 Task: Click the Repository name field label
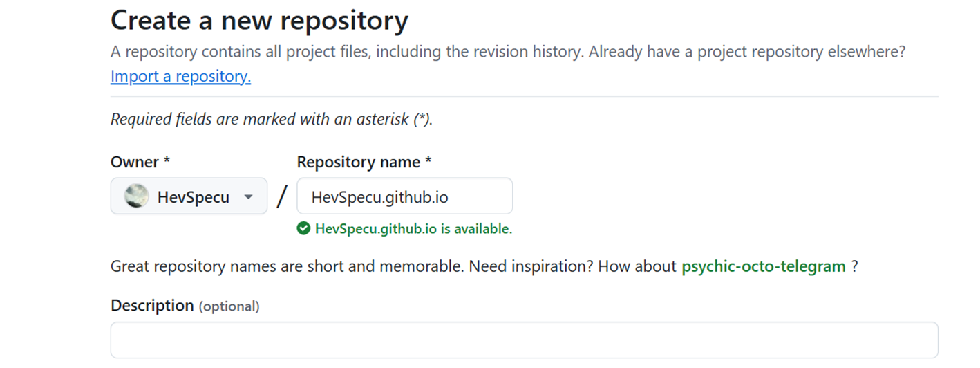coord(364,162)
